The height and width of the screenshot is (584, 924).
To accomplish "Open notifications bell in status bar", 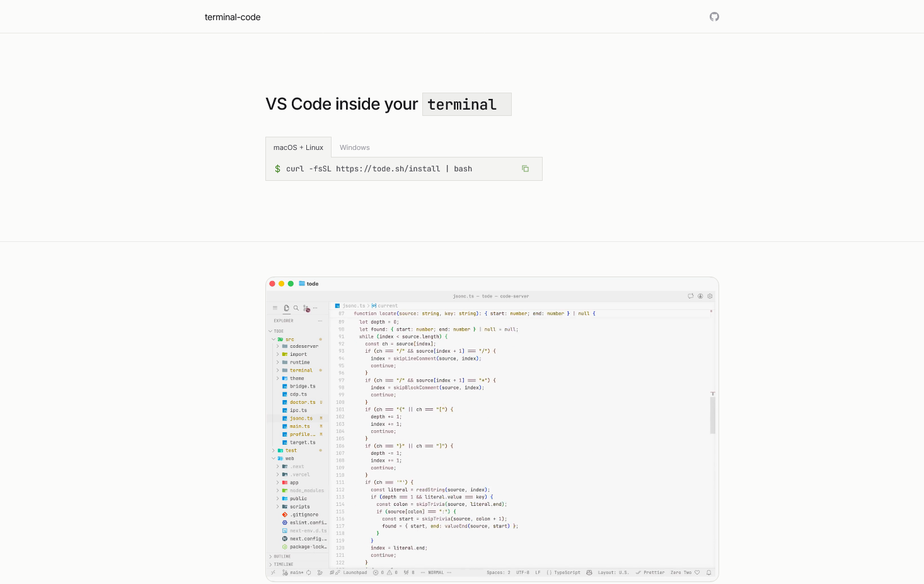I will (709, 573).
